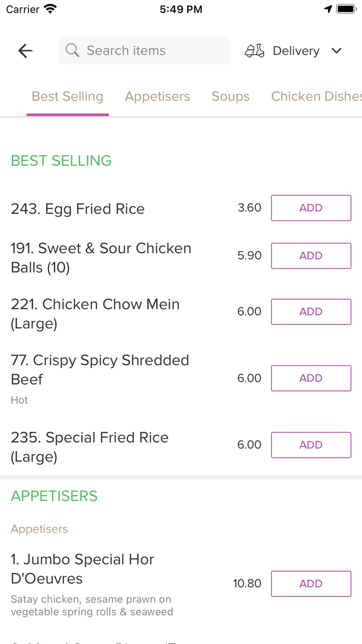362x644 pixels.
Task: Open the Delivery options dropdown chevron
Action: point(336,50)
